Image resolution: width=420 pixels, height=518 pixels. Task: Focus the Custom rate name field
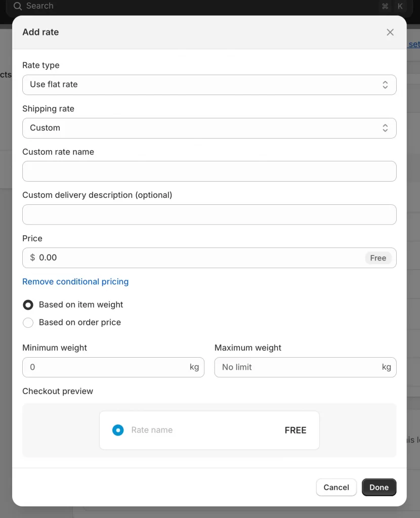pyautogui.click(x=209, y=171)
